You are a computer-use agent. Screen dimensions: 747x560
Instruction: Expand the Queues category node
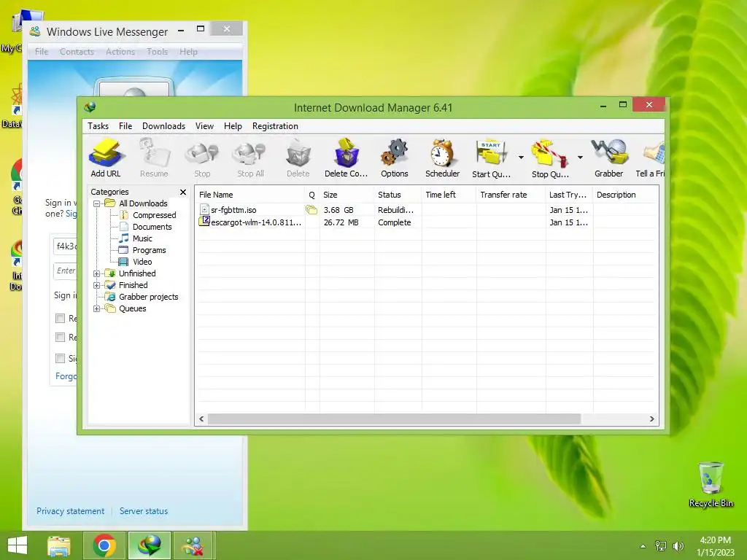tap(97, 308)
